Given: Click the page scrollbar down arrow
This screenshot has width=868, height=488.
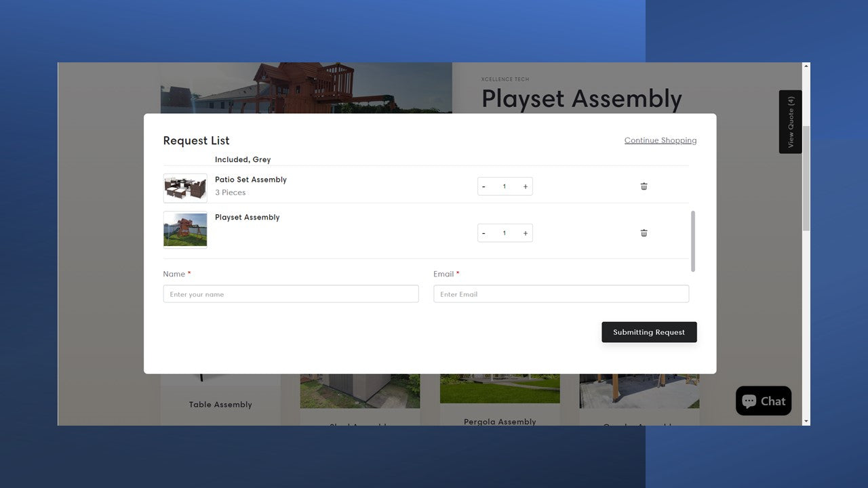Looking at the screenshot, I should click(806, 422).
